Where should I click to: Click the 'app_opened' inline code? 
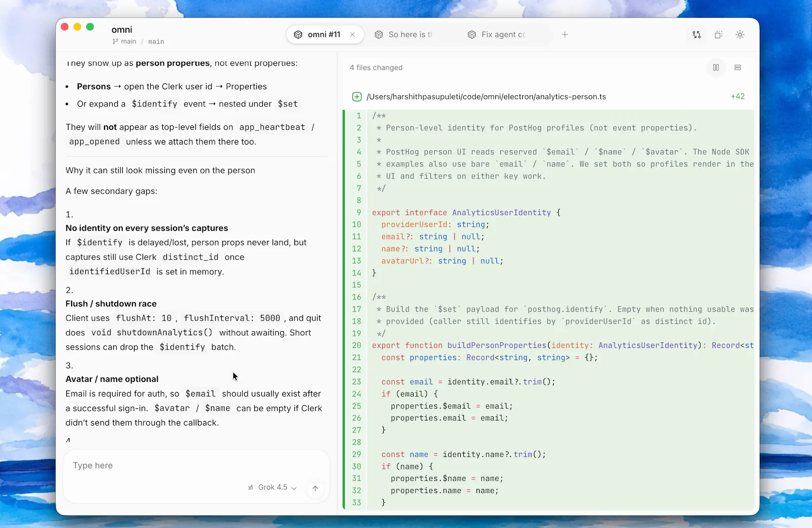click(94, 142)
